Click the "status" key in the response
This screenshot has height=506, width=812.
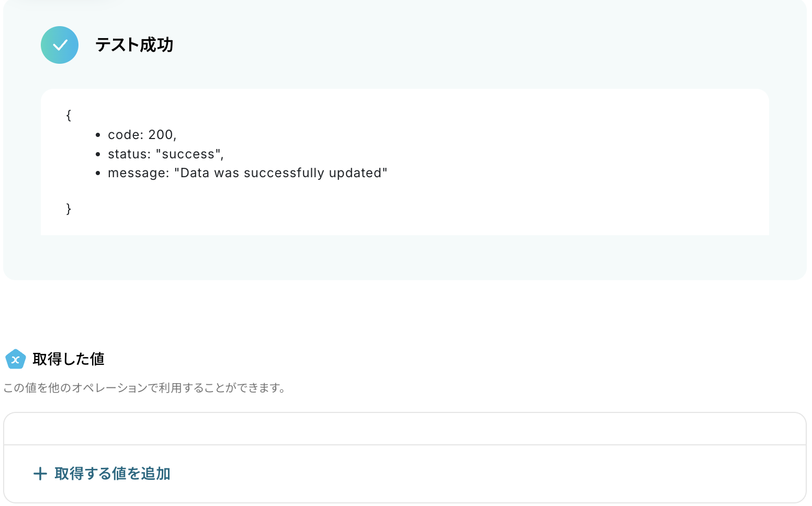pos(127,154)
